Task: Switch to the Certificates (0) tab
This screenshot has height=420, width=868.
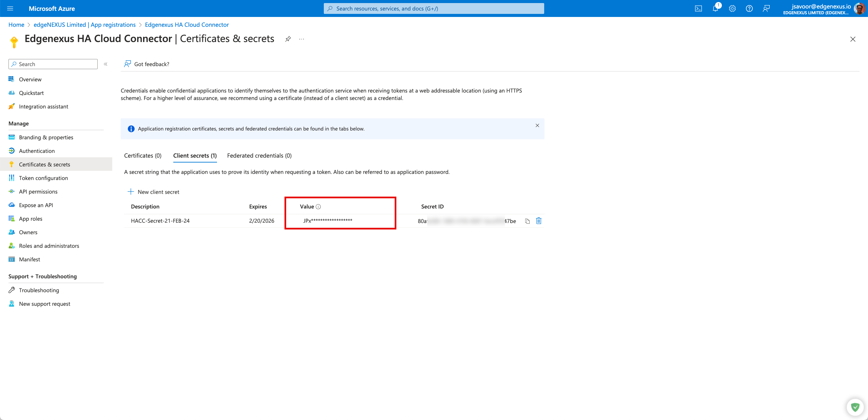Action: (x=142, y=156)
